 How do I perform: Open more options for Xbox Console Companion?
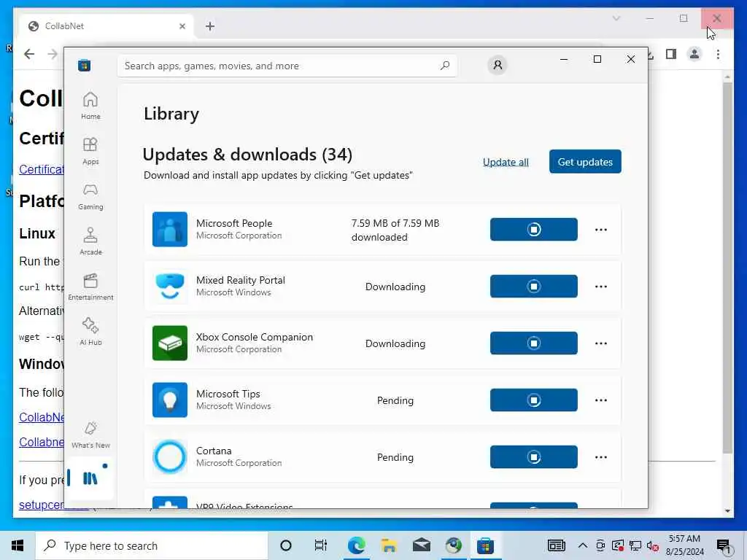click(601, 343)
